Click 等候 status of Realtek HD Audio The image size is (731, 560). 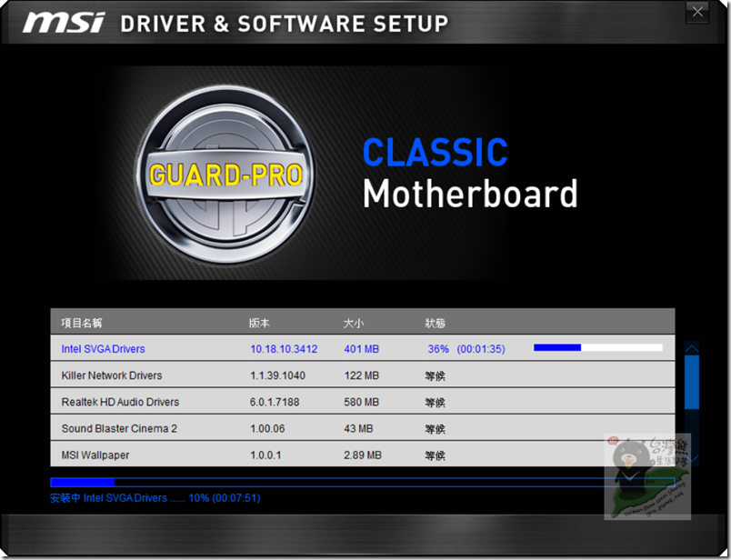click(x=435, y=403)
